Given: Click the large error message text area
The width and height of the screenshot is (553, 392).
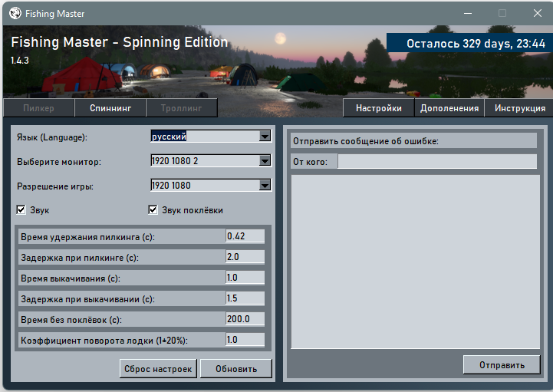Looking at the screenshot, I should pyautogui.click(x=416, y=262).
